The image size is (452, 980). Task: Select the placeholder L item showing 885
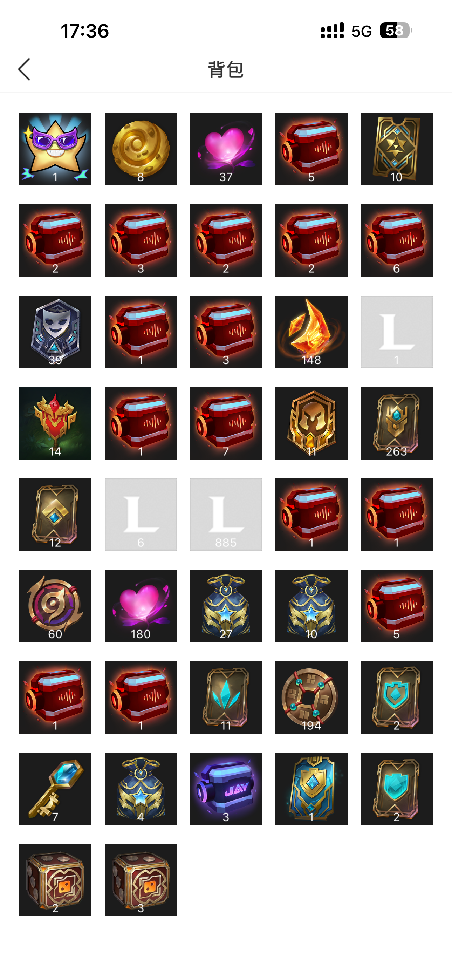pyautogui.click(x=226, y=514)
